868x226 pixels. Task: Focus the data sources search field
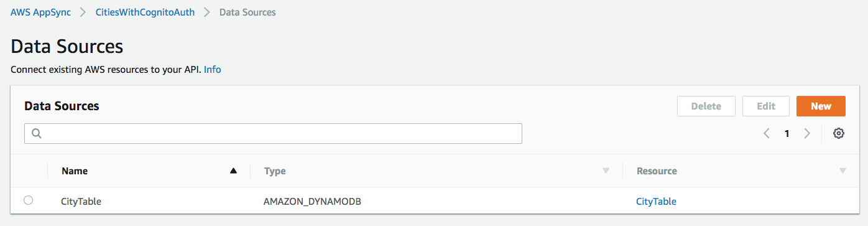[x=273, y=133]
